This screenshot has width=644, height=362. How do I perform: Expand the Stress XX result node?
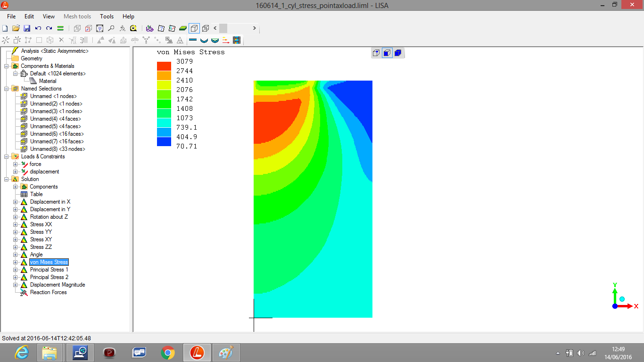pyautogui.click(x=15, y=224)
